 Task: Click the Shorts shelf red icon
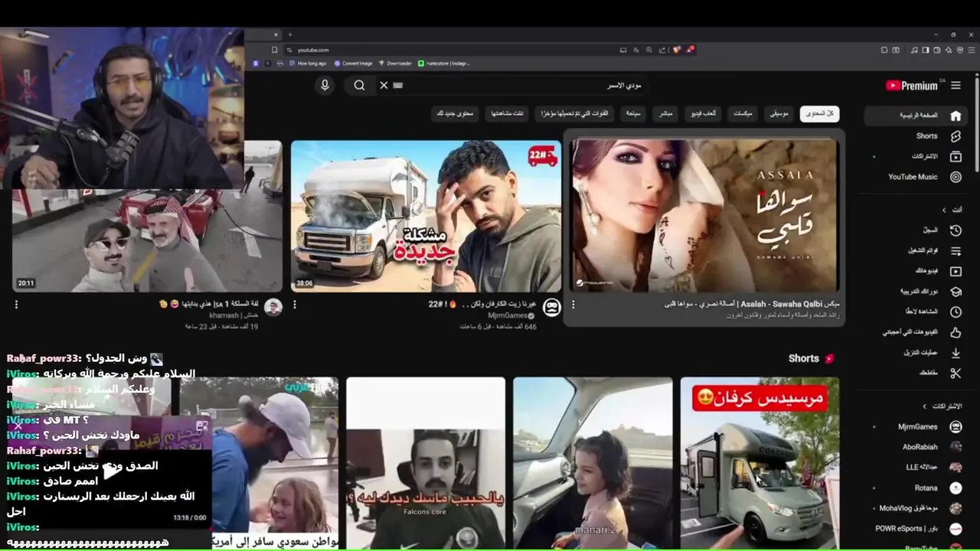[829, 358]
